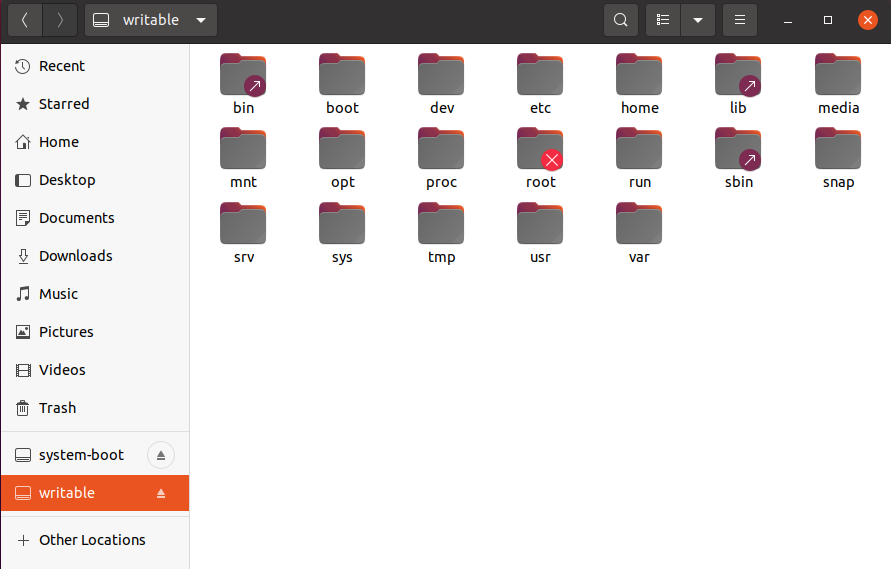891x569 pixels.
Task: Close the file manager window
Action: (x=868, y=20)
